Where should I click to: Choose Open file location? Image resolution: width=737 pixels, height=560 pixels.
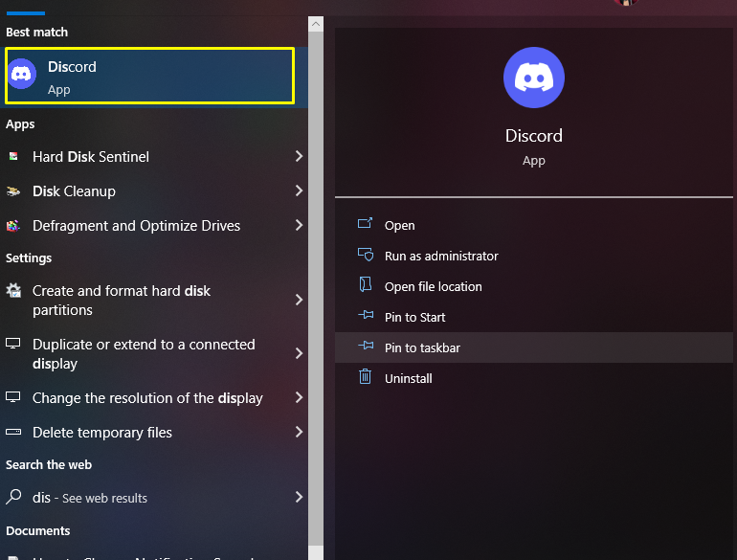click(533, 286)
